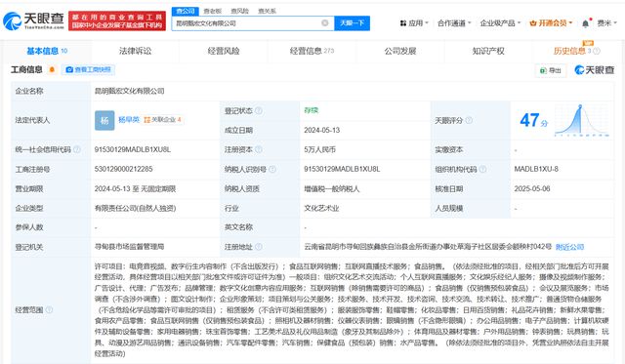Click the help icon next to 登记状态
This screenshot has width=625, height=364.
point(259,110)
